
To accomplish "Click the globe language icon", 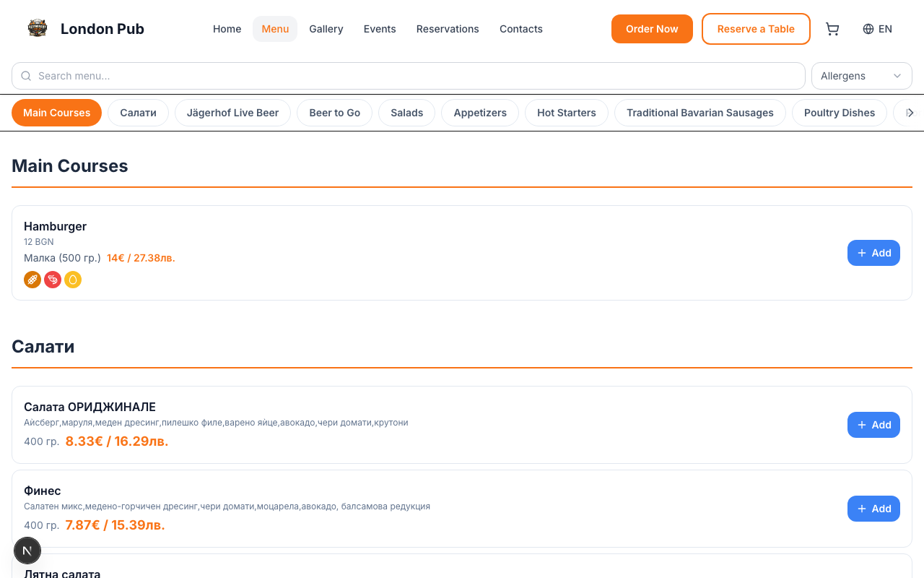I will pyautogui.click(x=868, y=29).
